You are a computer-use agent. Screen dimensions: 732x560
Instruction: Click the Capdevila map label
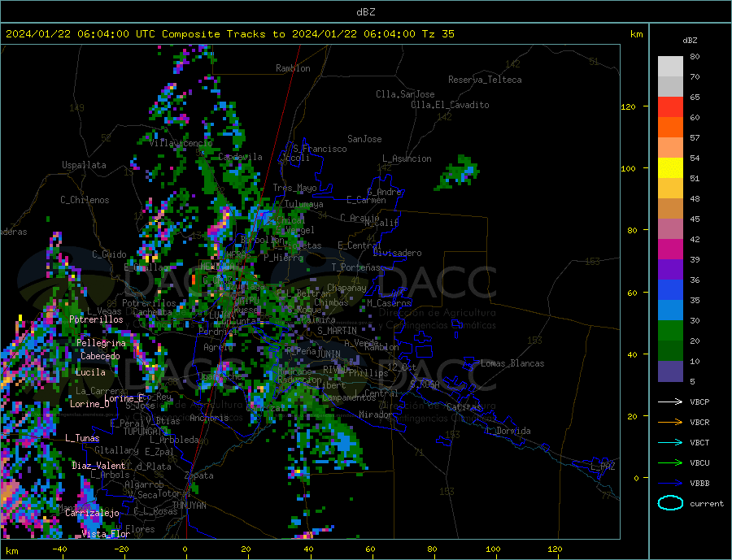[241, 157]
